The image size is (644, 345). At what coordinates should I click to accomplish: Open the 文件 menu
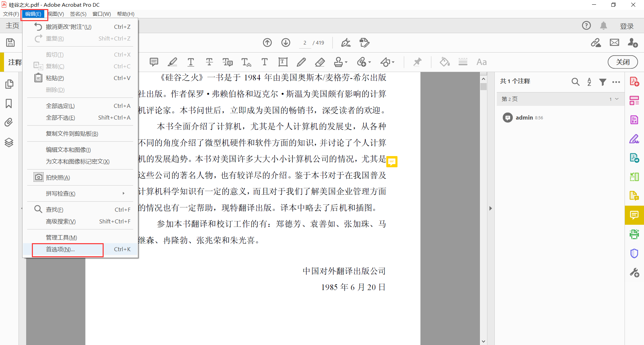tap(11, 14)
